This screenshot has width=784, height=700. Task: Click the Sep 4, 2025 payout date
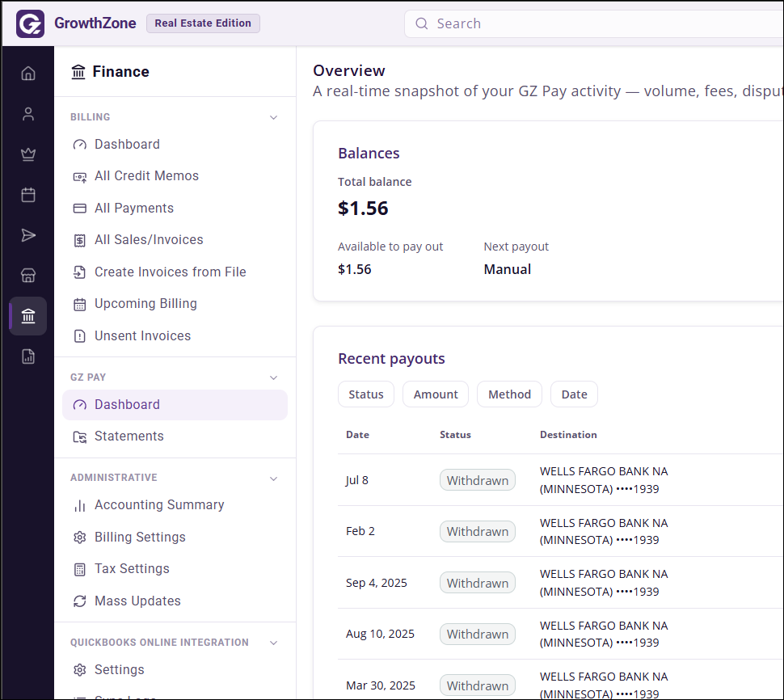(376, 583)
